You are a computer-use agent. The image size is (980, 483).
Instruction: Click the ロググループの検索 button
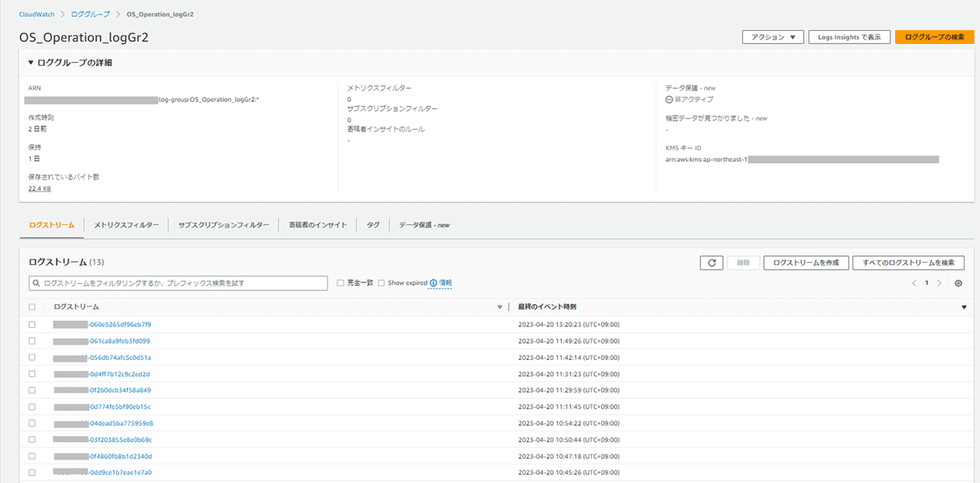934,38
